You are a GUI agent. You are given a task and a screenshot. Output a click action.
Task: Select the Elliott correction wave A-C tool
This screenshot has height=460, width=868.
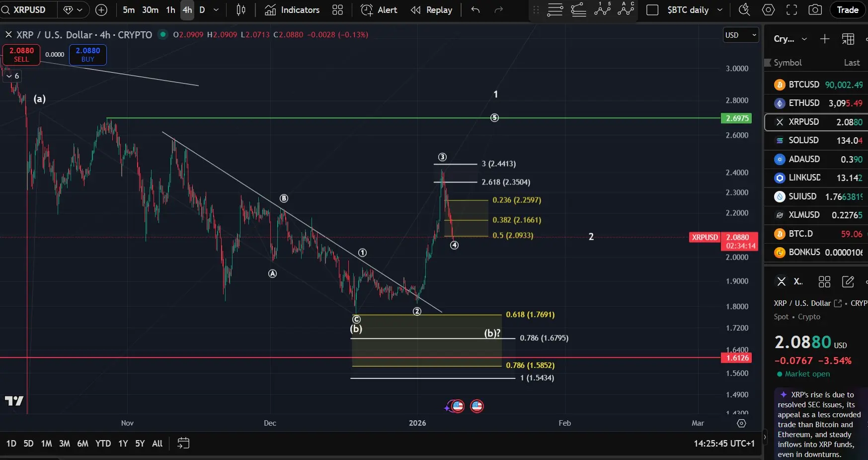click(626, 9)
